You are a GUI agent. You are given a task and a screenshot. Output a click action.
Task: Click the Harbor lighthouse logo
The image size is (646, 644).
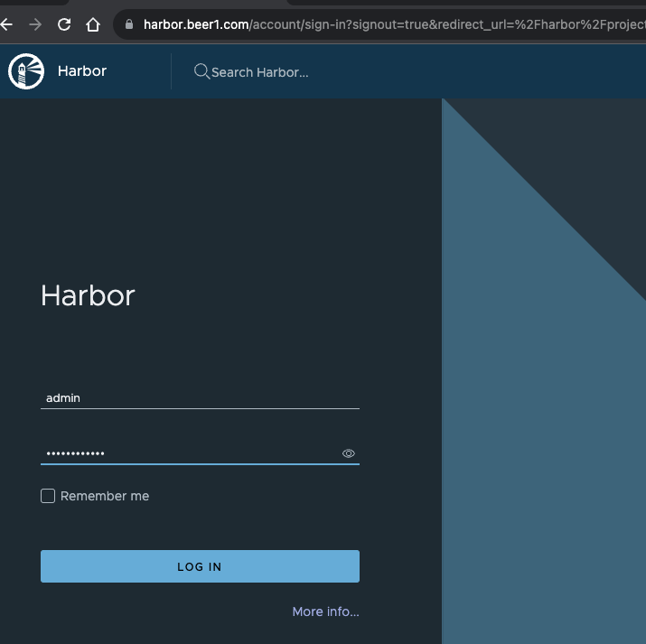click(x=26, y=71)
